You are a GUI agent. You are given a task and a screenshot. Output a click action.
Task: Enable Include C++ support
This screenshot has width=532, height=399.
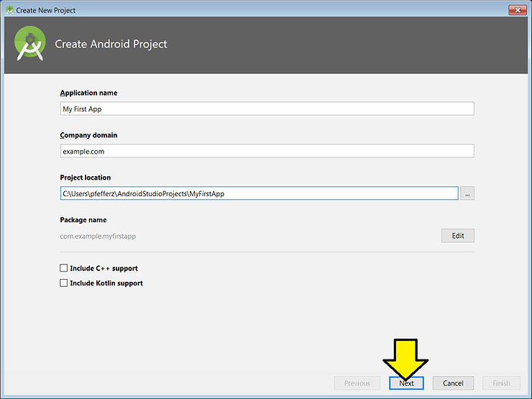coord(64,268)
